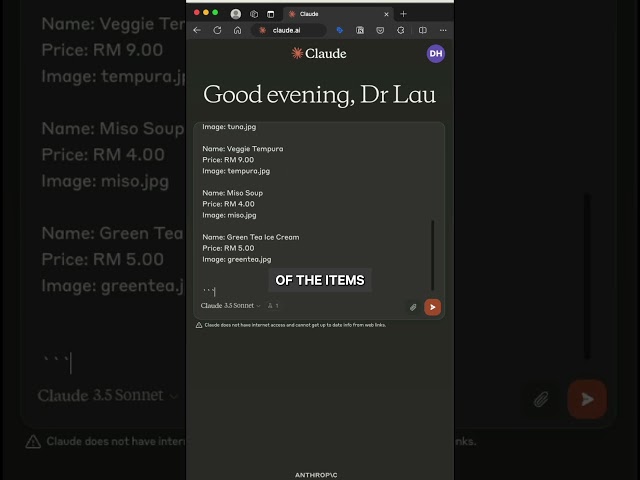This screenshot has height=480, width=640.
Task: Click the Claude logo
Action: [319, 53]
